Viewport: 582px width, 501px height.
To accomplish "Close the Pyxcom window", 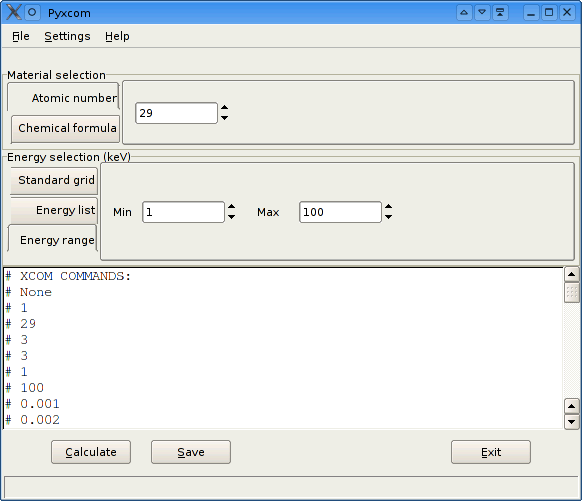I will (567, 13).
